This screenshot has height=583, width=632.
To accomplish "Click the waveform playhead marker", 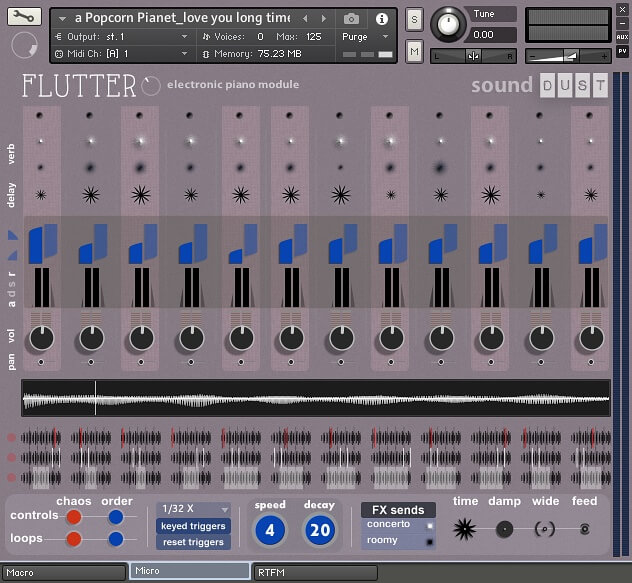I will (96, 398).
